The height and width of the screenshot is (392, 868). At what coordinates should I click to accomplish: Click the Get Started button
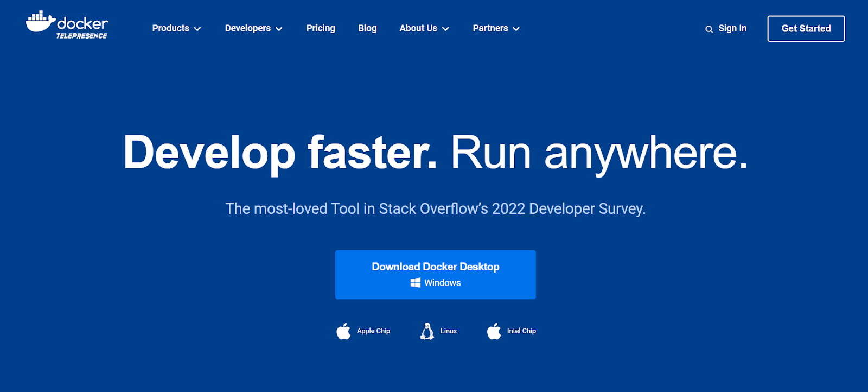click(x=806, y=29)
